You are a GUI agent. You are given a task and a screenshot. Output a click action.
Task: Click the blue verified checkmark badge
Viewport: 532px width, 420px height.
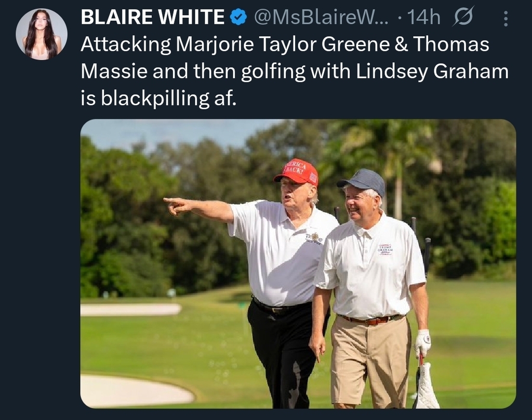click(238, 18)
